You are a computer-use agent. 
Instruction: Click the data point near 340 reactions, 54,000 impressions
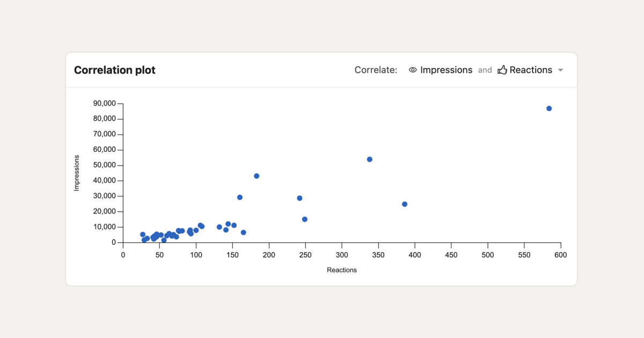369,159
